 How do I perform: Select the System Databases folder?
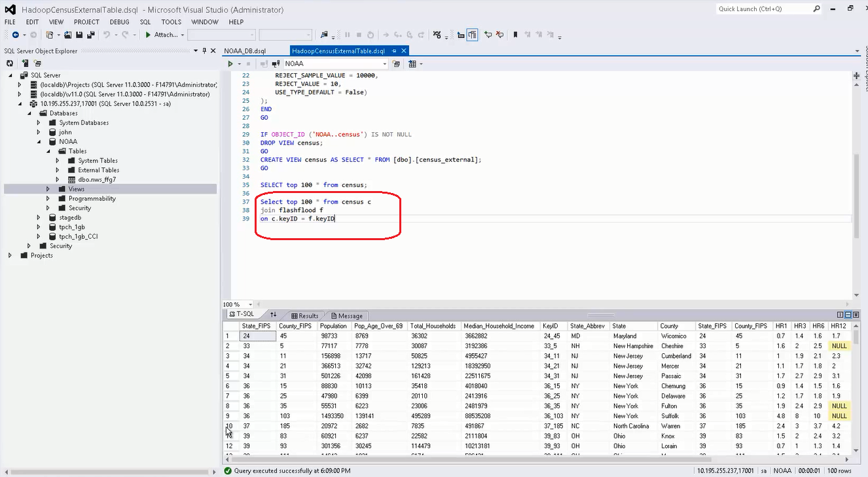click(84, 122)
